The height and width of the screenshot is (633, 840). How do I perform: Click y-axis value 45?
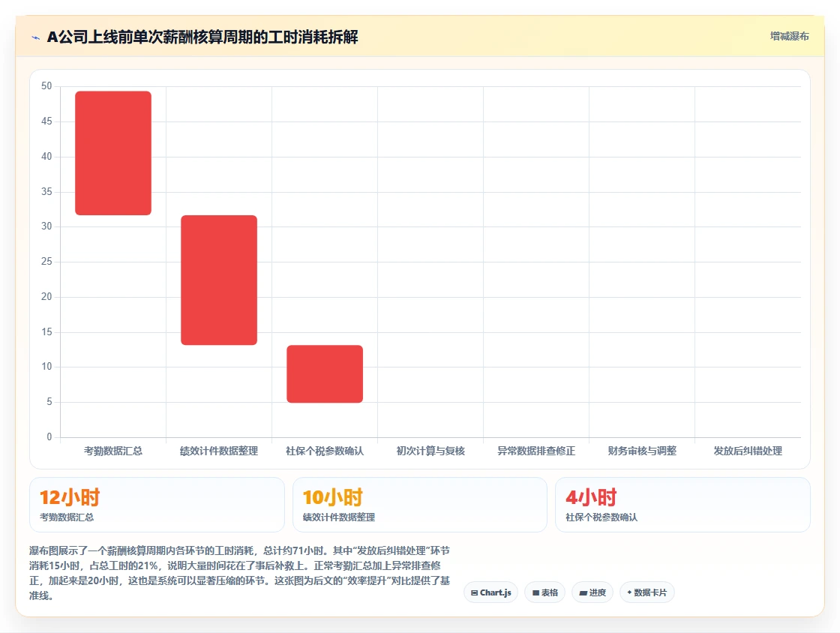pyautogui.click(x=46, y=121)
